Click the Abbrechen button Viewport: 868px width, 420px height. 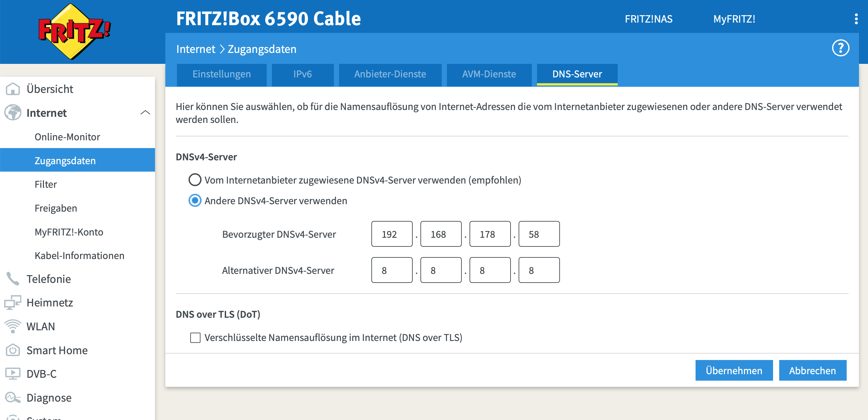tap(812, 370)
